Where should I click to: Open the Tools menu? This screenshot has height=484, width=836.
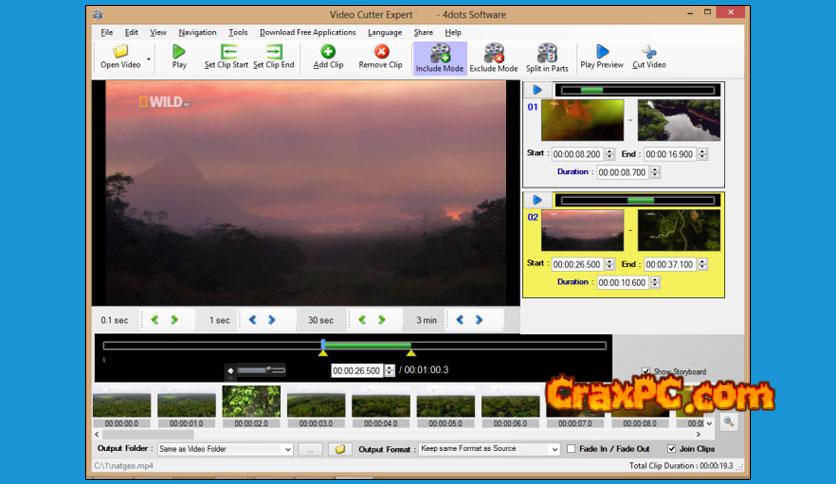238,32
